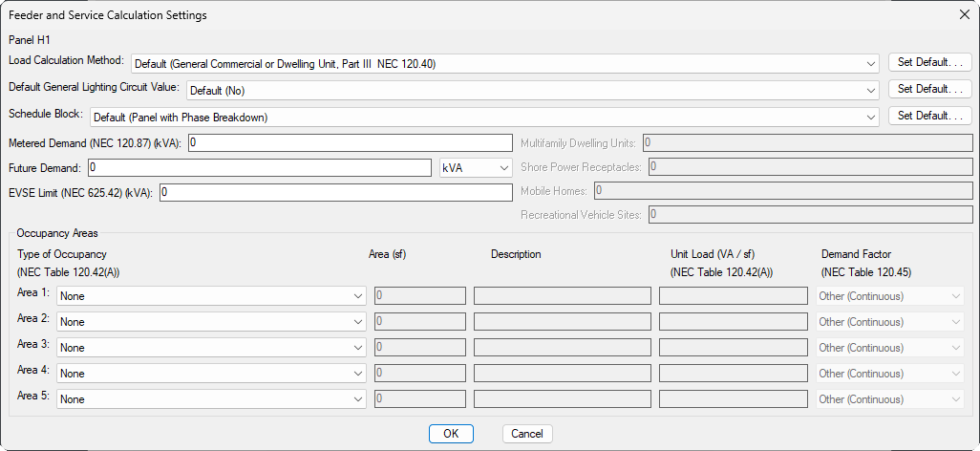Click the 'Description' column heading

(x=516, y=254)
